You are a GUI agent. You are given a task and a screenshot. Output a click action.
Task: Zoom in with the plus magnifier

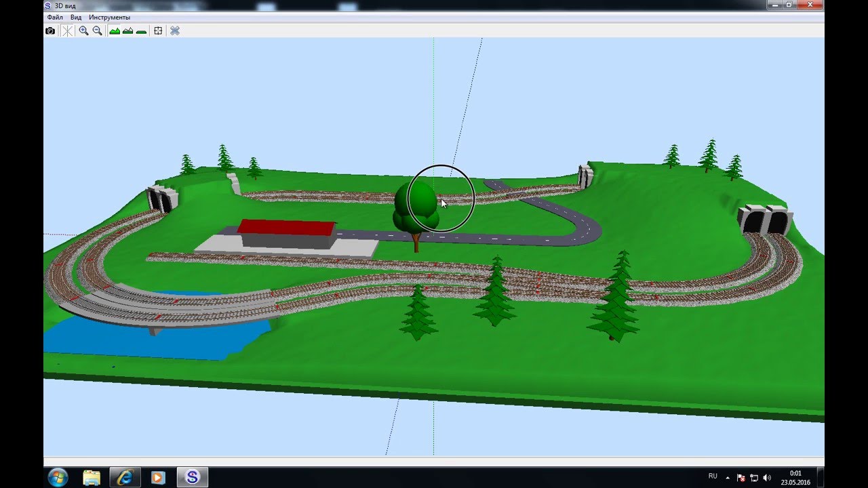(83, 30)
